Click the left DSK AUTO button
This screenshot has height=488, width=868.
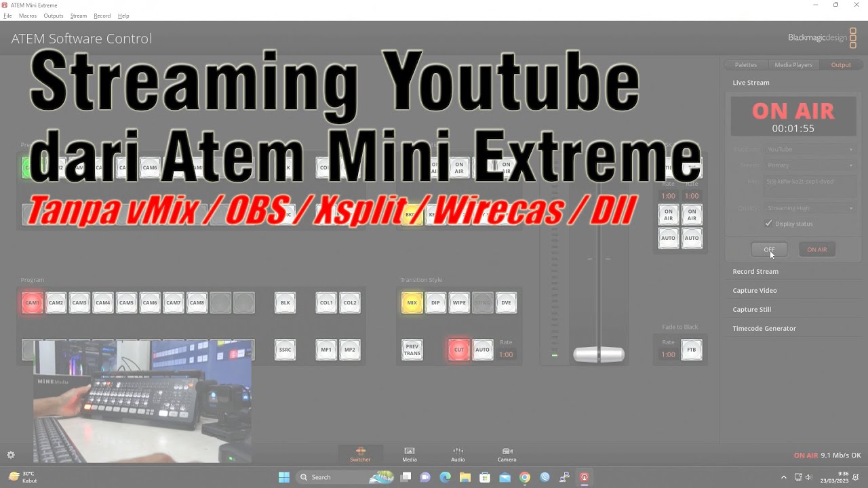coord(668,238)
